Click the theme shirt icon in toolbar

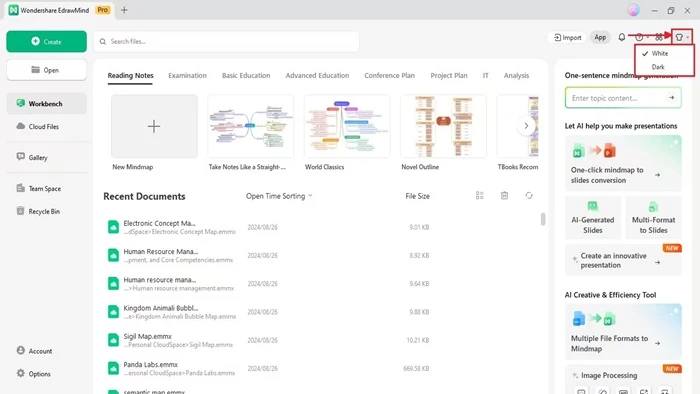679,37
